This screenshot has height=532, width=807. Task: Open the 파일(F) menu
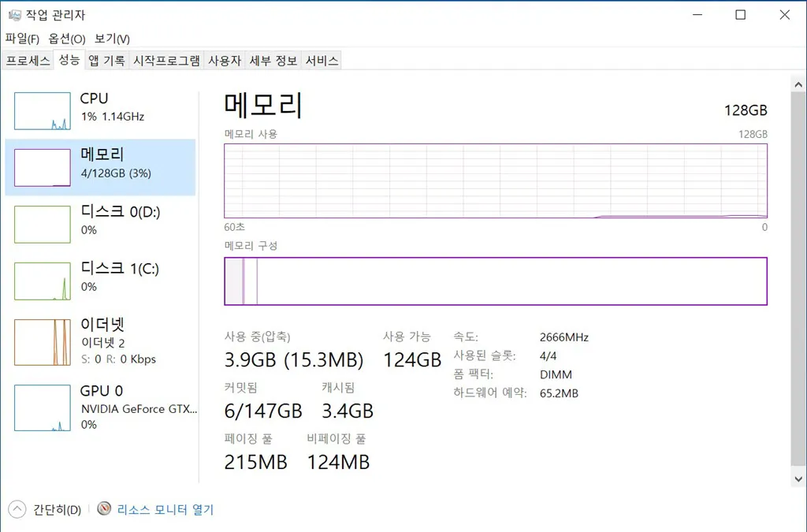(22, 39)
